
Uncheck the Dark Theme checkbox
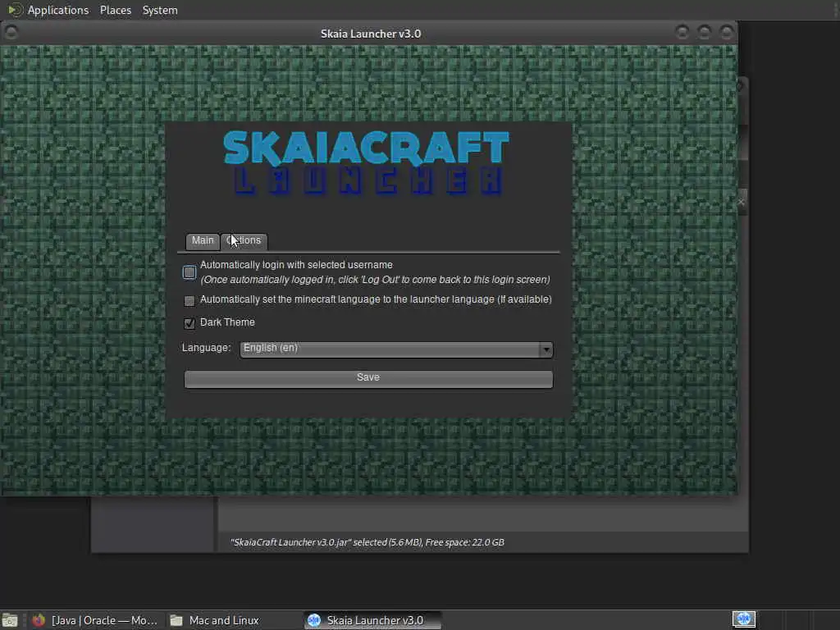click(x=189, y=323)
